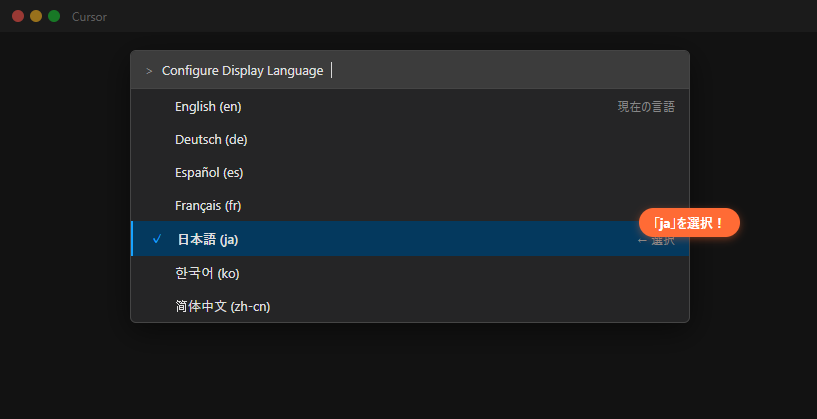
Task: Select Français (fr) language entry
Action: (208, 205)
